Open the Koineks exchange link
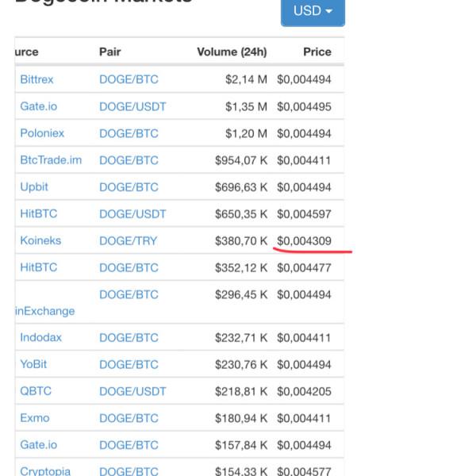 40,240
